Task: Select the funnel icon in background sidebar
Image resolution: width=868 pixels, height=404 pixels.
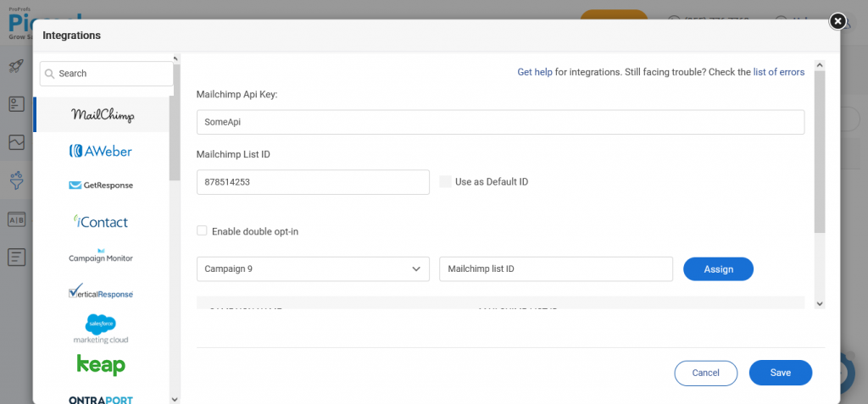Action: [16, 180]
